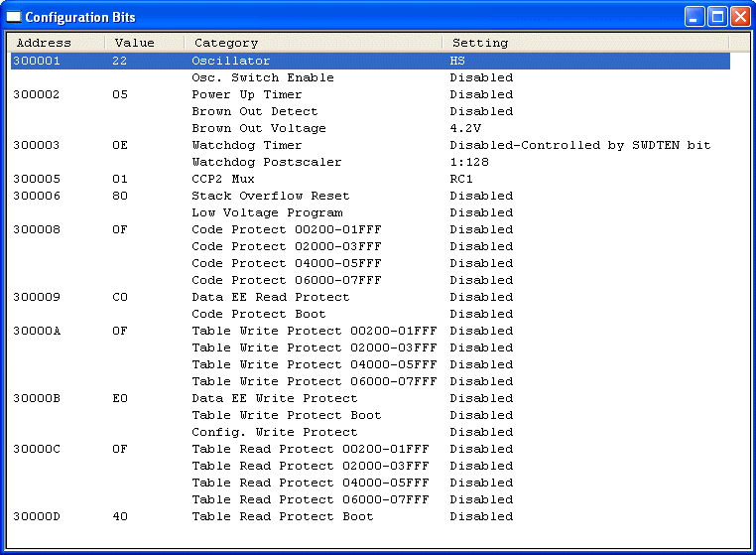Screen dimensions: 756x555
Task: Click address 30000C
Action: [x=37, y=450]
